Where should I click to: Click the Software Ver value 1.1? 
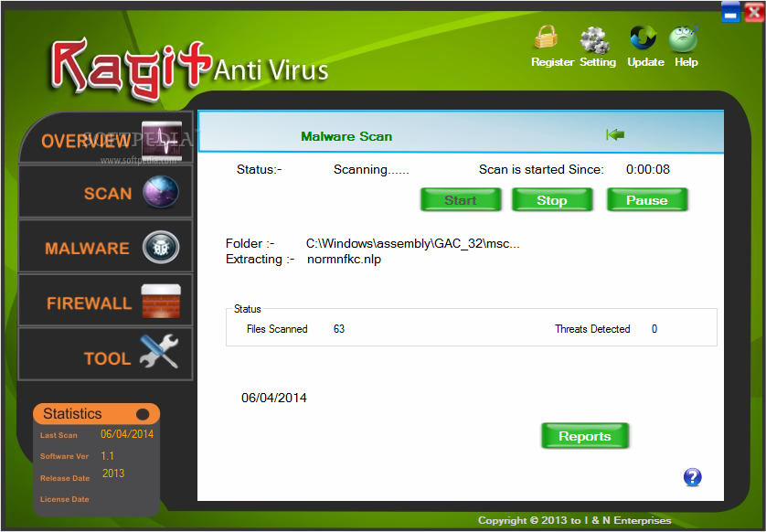108,456
